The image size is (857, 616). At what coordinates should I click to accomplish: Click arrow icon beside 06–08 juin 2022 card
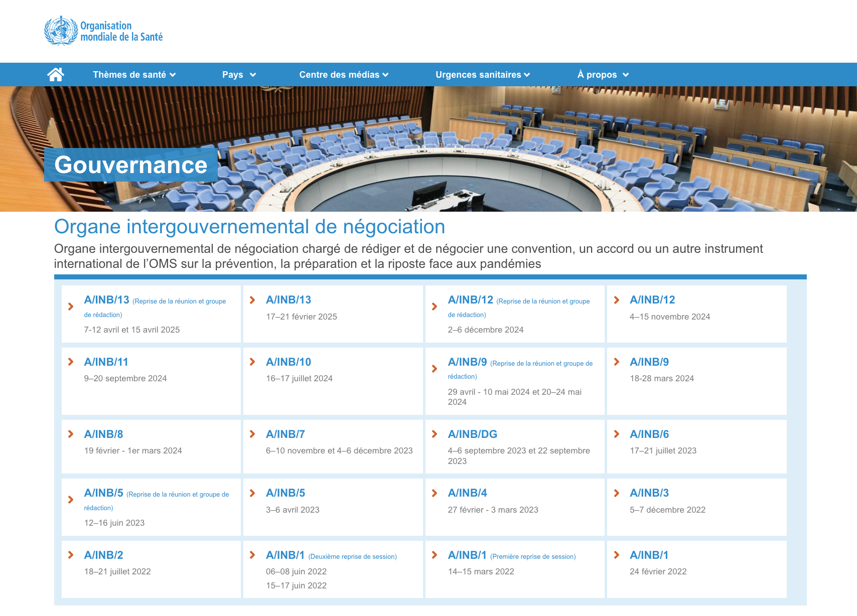click(252, 555)
